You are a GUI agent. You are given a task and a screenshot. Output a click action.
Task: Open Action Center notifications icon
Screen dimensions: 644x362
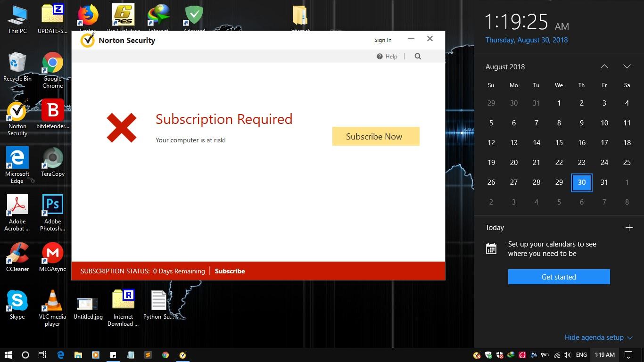click(628, 355)
